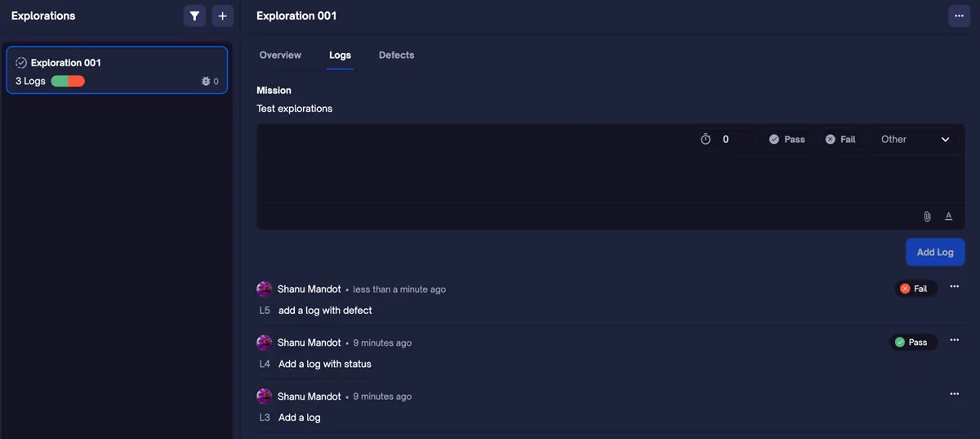The height and width of the screenshot is (439, 980).
Task: Click the Fail status badge on L5
Action: (915, 289)
